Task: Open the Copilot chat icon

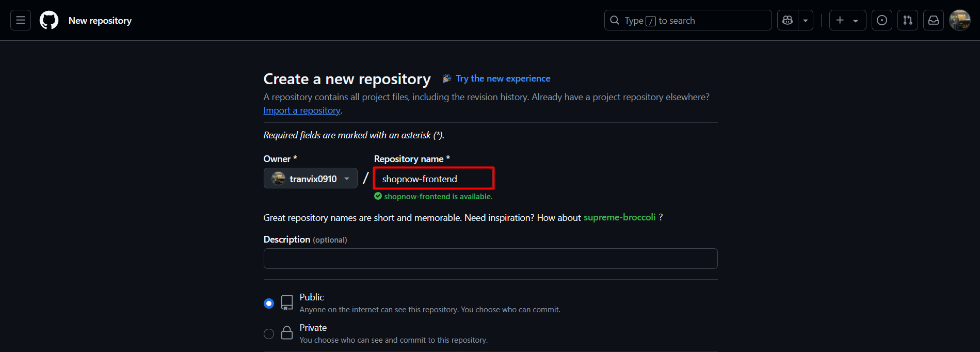Action: (788, 20)
